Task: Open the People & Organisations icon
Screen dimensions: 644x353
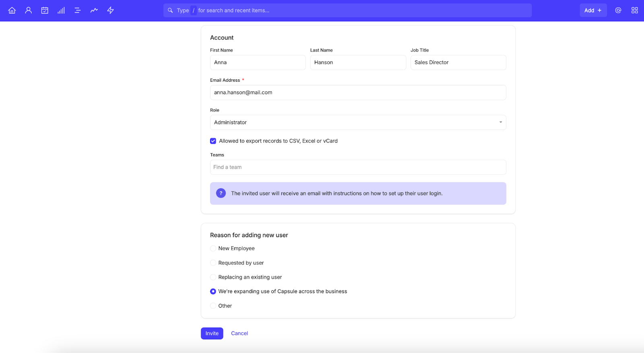Action: click(x=29, y=10)
